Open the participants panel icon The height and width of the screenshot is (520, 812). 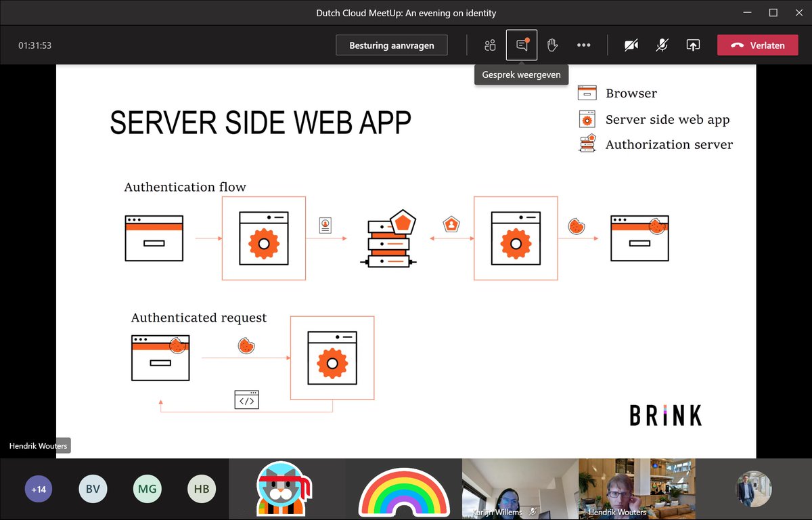coord(490,45)
